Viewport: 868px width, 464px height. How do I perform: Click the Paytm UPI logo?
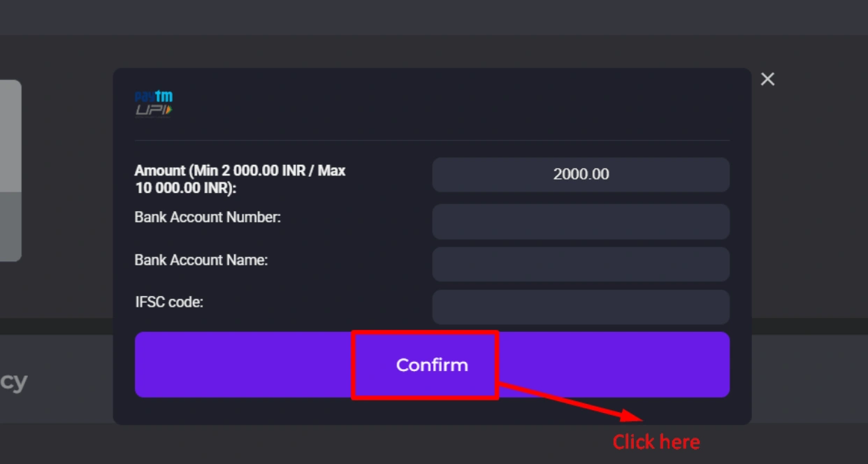pyautogui.click(x=154, y=104)
